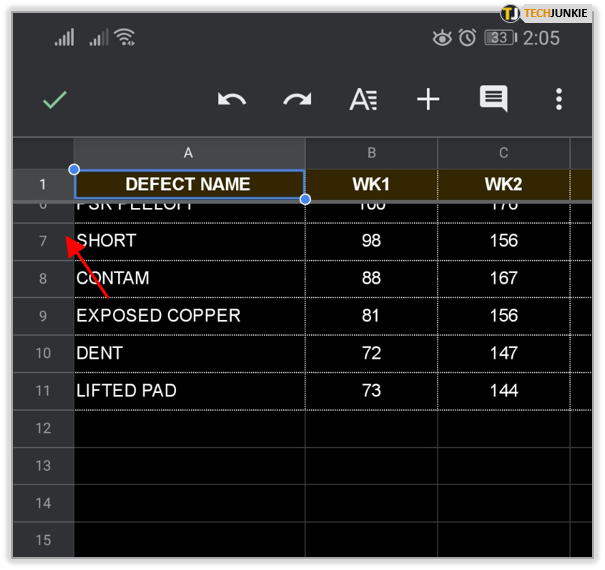Undo the last action

[232, 99]
